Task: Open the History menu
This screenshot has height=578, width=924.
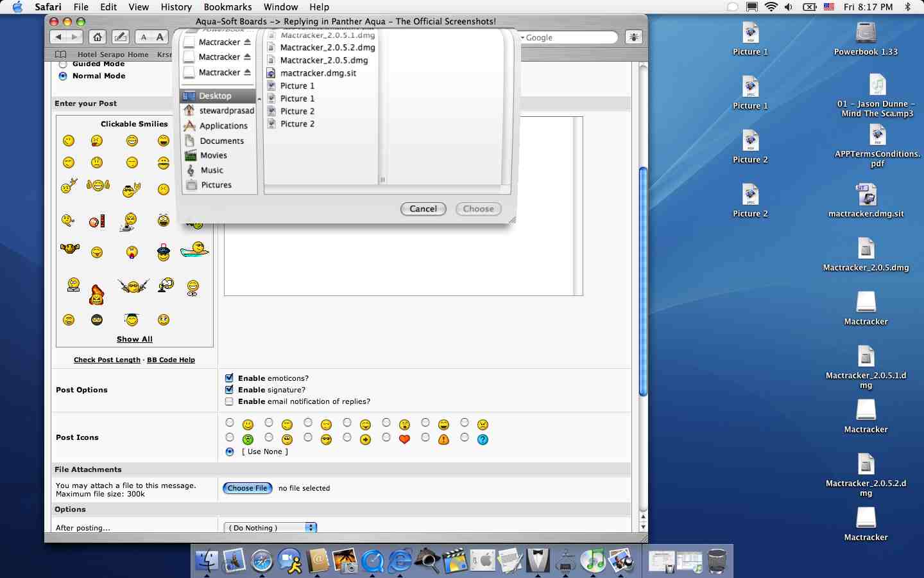Action: tap(176, 7)
